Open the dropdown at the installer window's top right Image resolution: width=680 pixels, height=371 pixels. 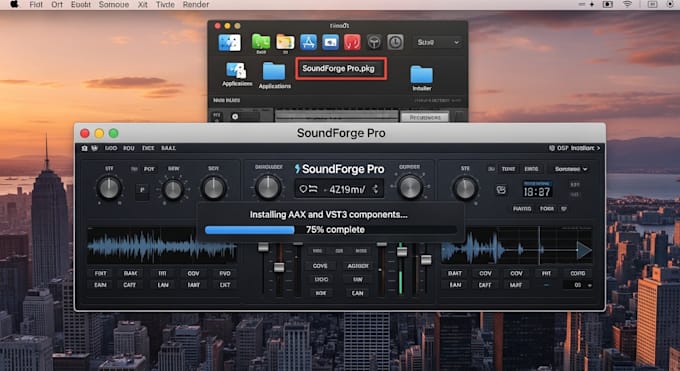pos(438,42)
